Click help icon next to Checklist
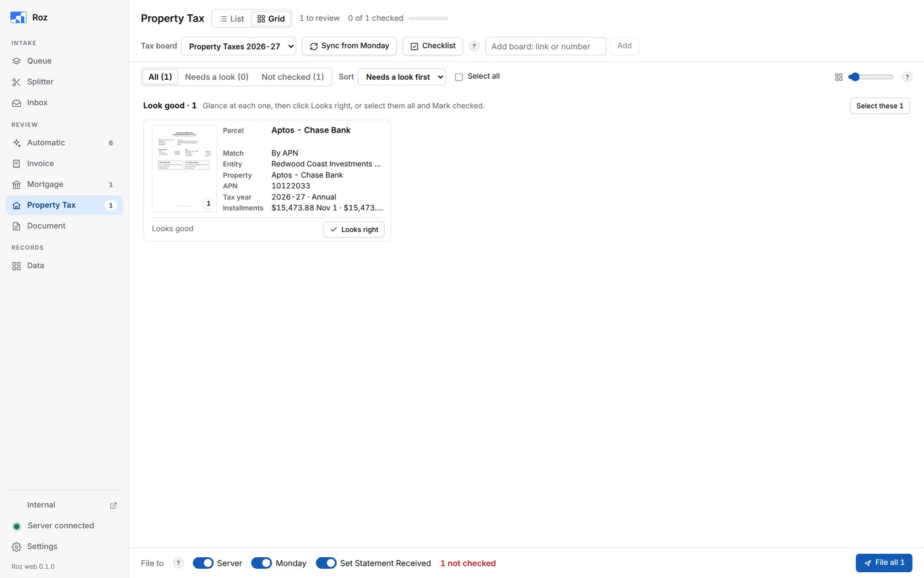 [x=474, y=46]
